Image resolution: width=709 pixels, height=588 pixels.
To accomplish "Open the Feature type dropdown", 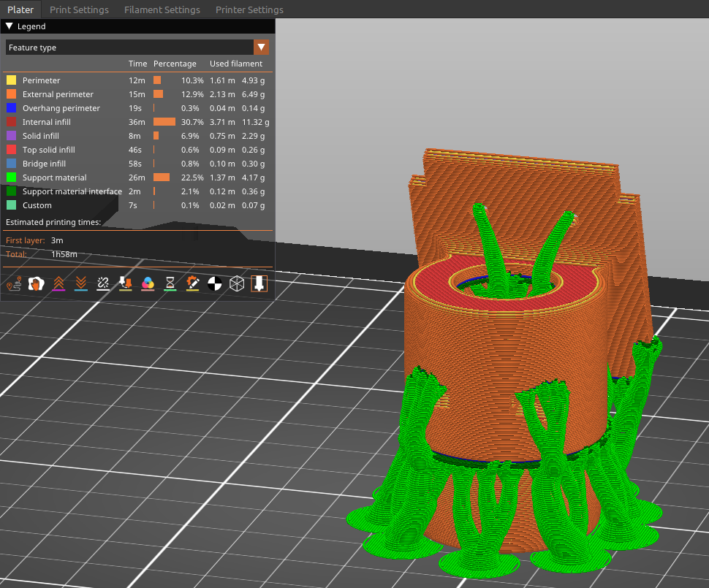I will click(261, 47).
